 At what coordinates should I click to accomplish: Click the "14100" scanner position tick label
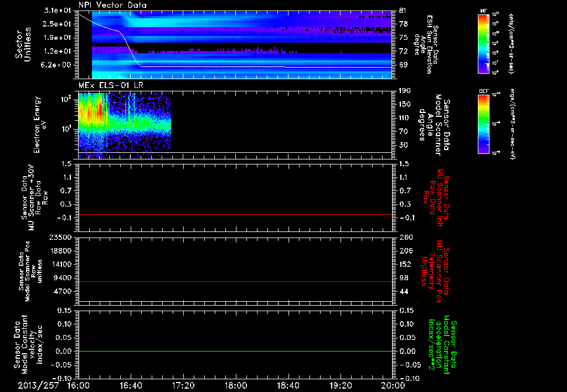[60, 264]
